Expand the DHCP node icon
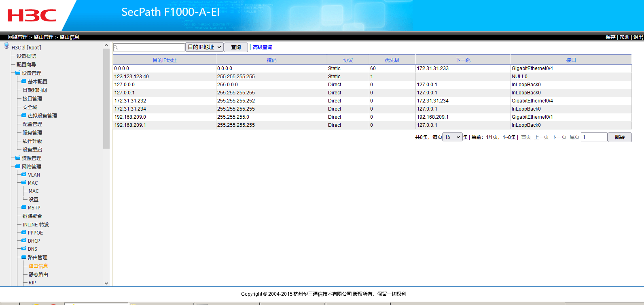 pos(24,241)
